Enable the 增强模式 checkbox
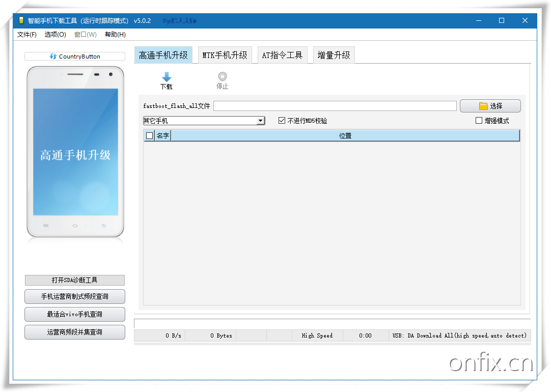This screenshot has height=392, width=551. click(x=479, y=121)
